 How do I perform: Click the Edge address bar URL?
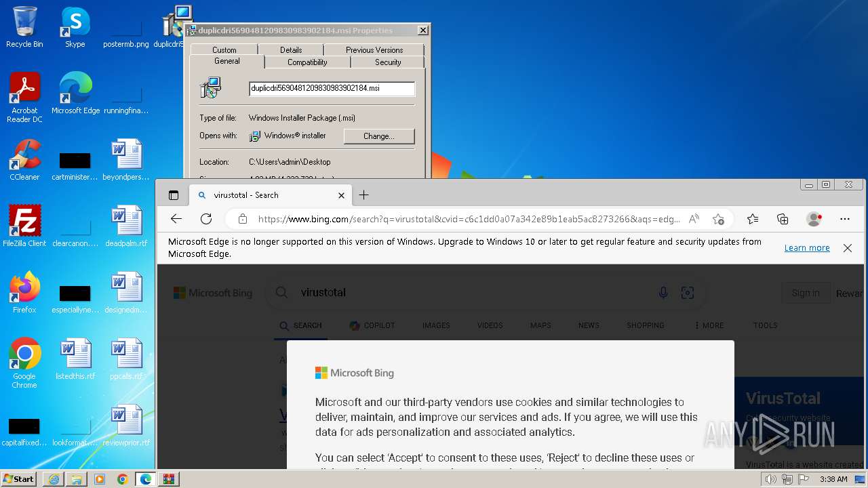click(469, 219)
